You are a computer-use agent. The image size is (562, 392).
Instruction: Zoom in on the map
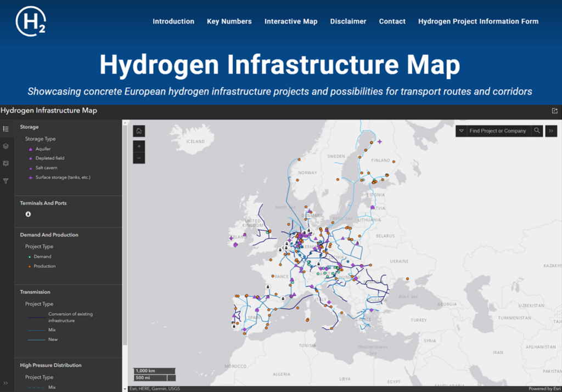pyautogui.click(x=139, y=146)
